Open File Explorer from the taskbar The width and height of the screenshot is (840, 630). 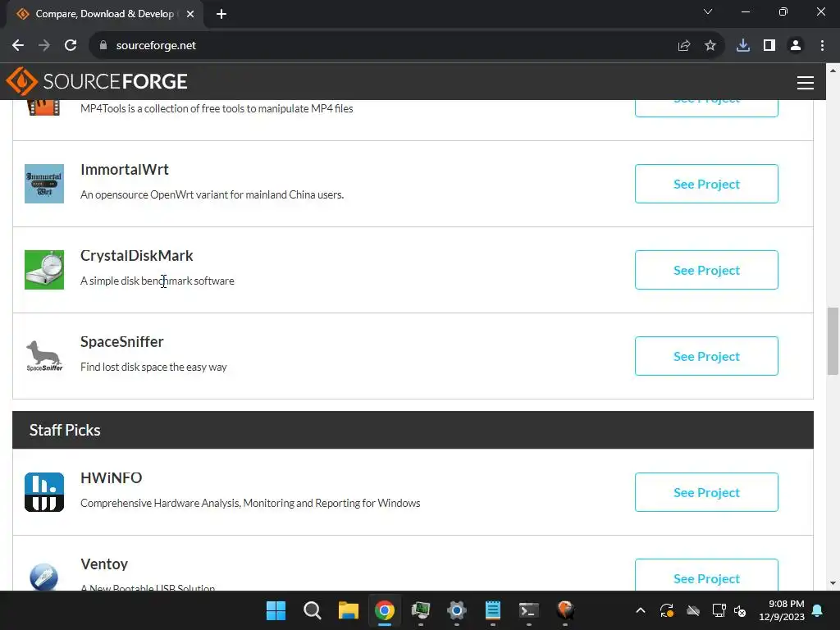[x=348, y=610]
